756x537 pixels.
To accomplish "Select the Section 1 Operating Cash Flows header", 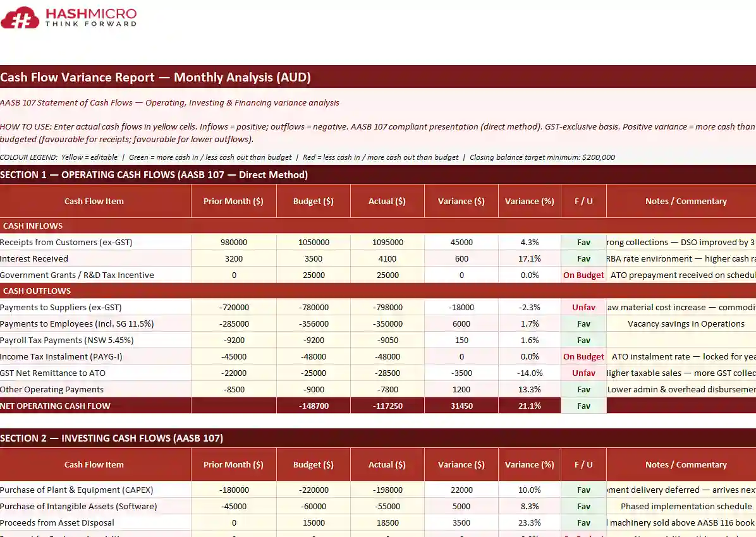I will (x=154, y=175).
